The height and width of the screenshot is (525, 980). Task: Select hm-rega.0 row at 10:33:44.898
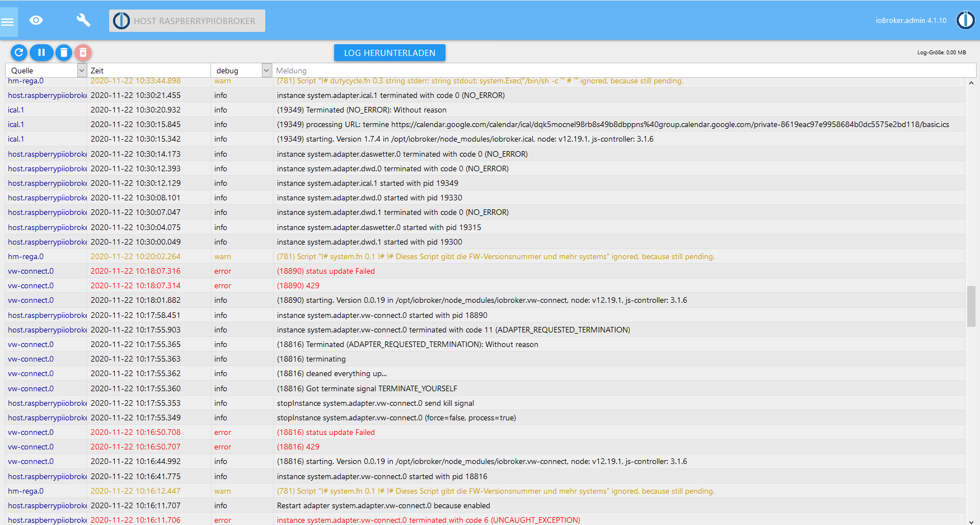click(x=485, y=81)
